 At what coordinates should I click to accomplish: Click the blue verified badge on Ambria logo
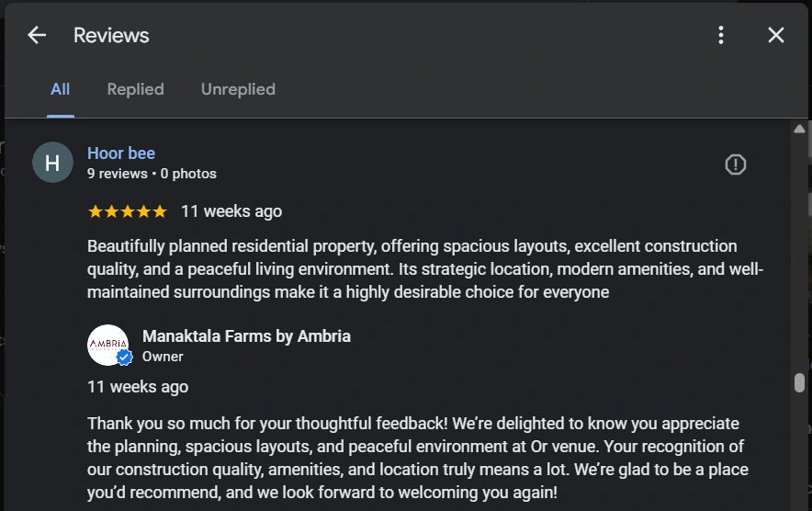point(125,358)
